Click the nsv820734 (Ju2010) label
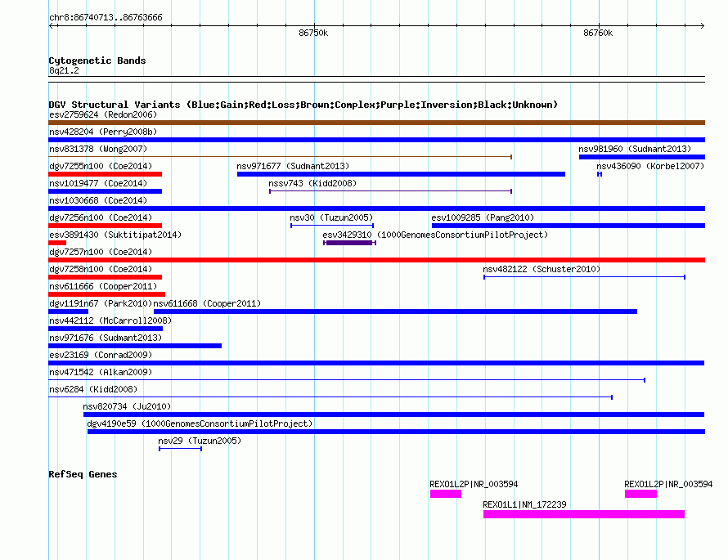The height and width of the screenshot is (560, 728). (x=127, y=406)
